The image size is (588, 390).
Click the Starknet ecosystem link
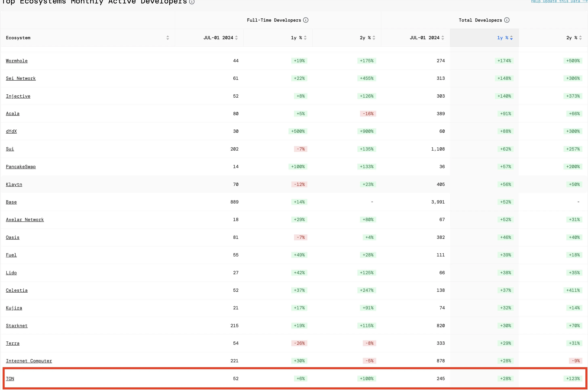tap(17, 326)
